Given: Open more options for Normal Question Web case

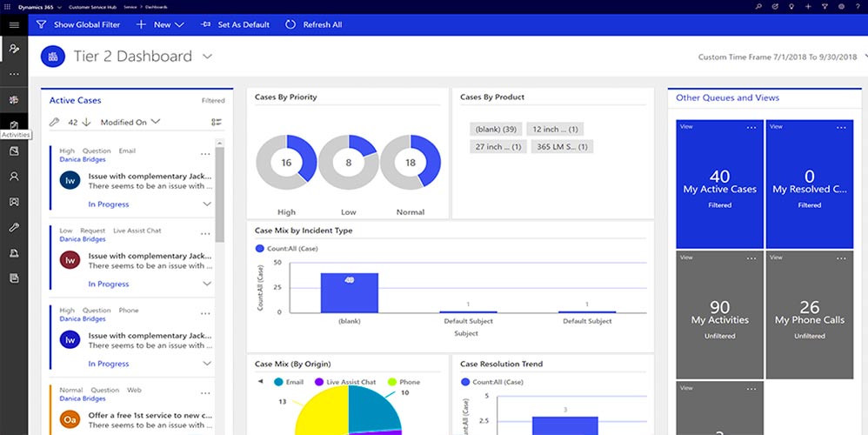Looking at the screenshot, I should [205, 393].
